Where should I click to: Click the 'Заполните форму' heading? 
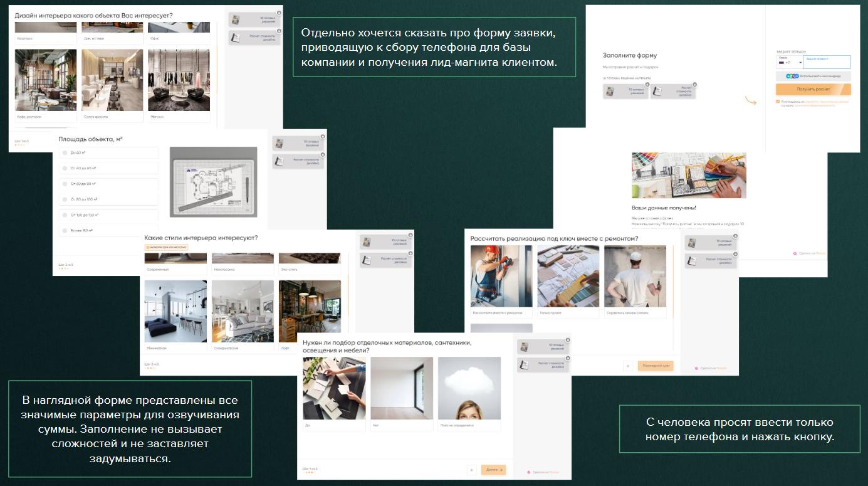click(x=629, y=56)
